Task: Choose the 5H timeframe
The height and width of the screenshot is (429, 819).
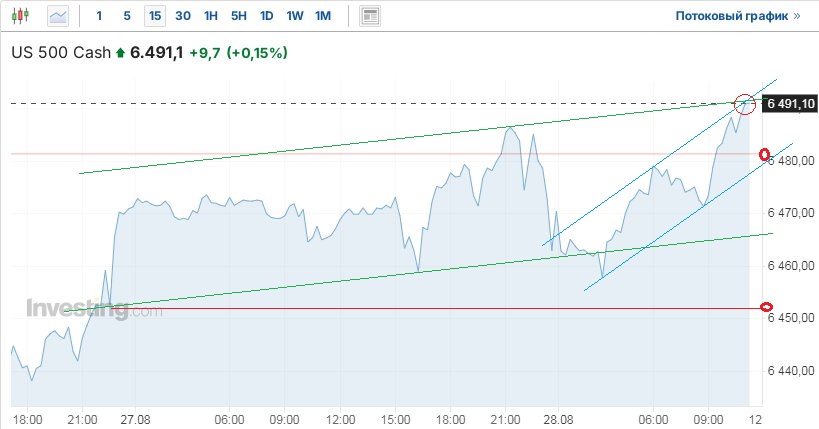Action: click(238, 16)
